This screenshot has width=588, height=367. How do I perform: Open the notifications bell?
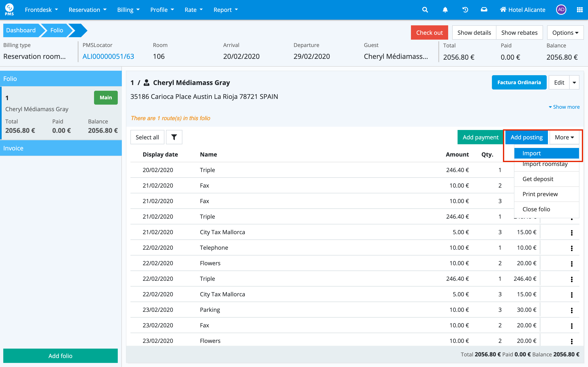coord(445,10)
